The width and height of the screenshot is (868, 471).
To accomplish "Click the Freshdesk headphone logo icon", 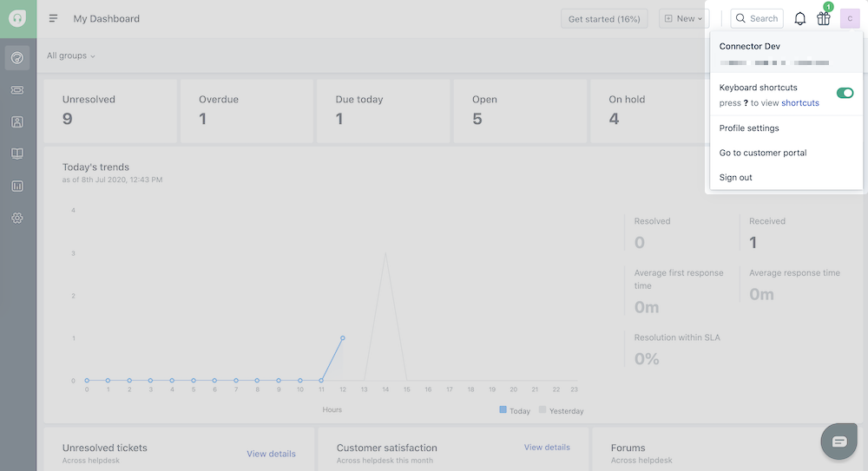I will pos(17,18).
